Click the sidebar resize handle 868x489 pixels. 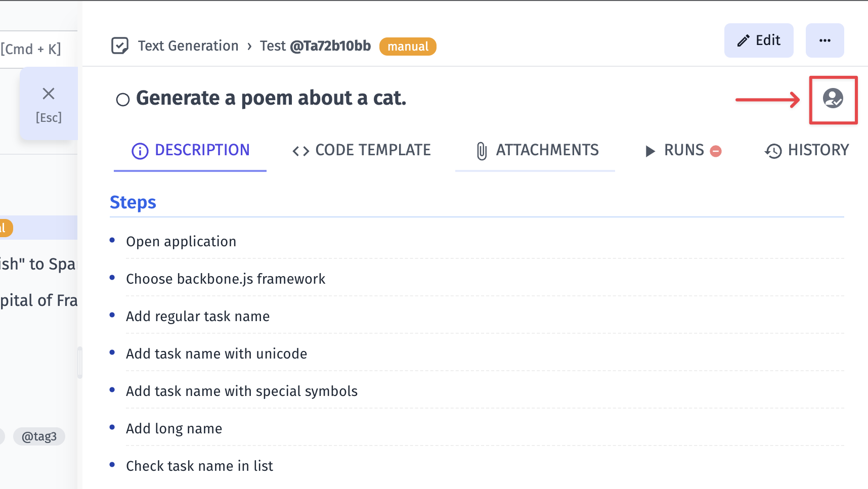pos(79,362)
